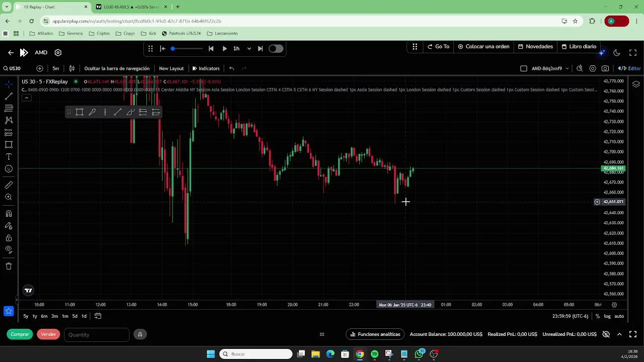This screenshot has width=644, height=362.
Task: Open Funciones analíticas
Action: (375, 334)
